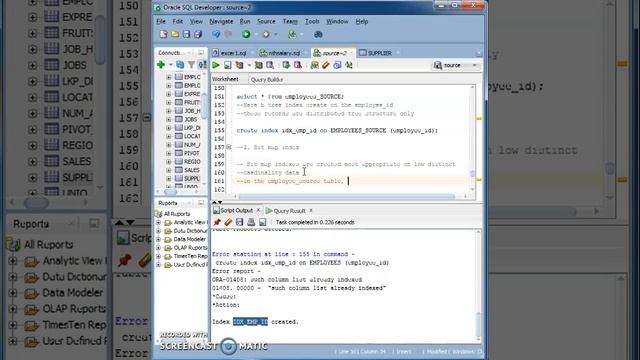Screen dimensions: 640x360
Task: Click the SQL Tuning Advisor icon
Action: 270,65
